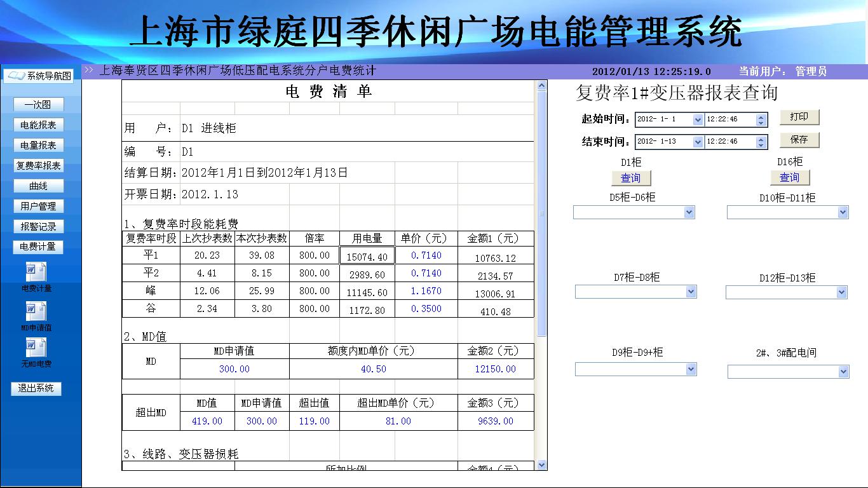Click the 退出系统 button
This screenshot has height=488, width=868.
click(36, 388)
